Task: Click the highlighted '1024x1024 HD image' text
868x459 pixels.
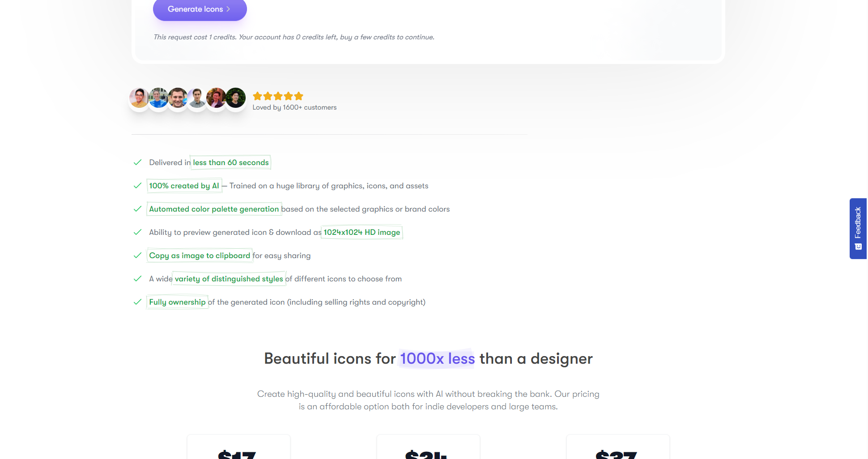Action: 362,232
